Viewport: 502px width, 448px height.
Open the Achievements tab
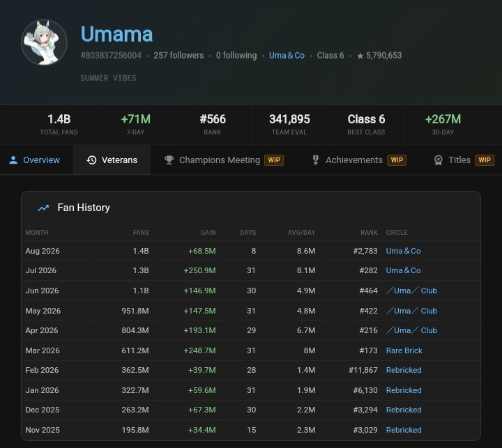[359, 160]
